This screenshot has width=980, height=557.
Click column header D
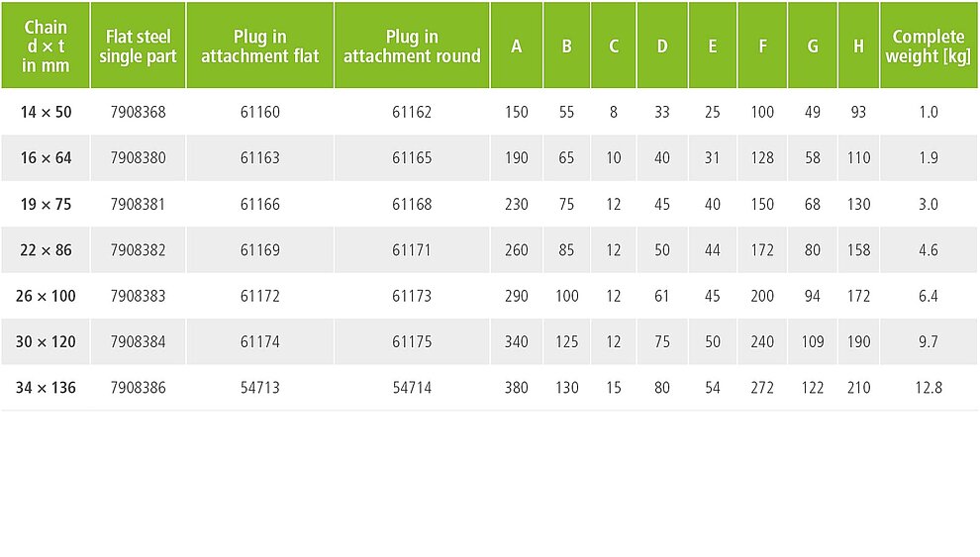pyautogui.click(x=662, y=46)
